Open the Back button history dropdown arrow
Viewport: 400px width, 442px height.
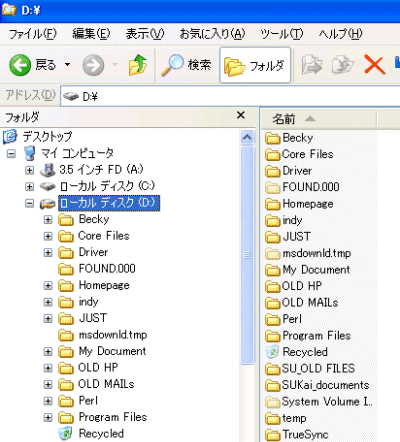68,65
